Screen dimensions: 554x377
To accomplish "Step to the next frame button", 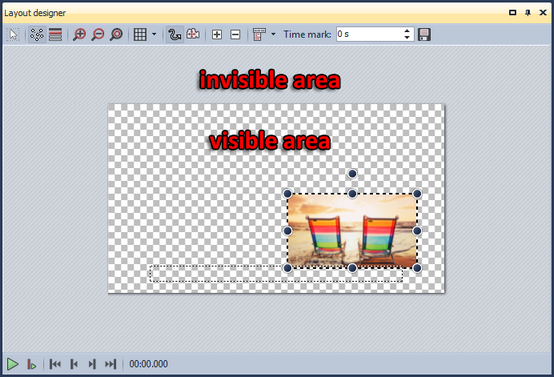I will click(x=92, y=364).
